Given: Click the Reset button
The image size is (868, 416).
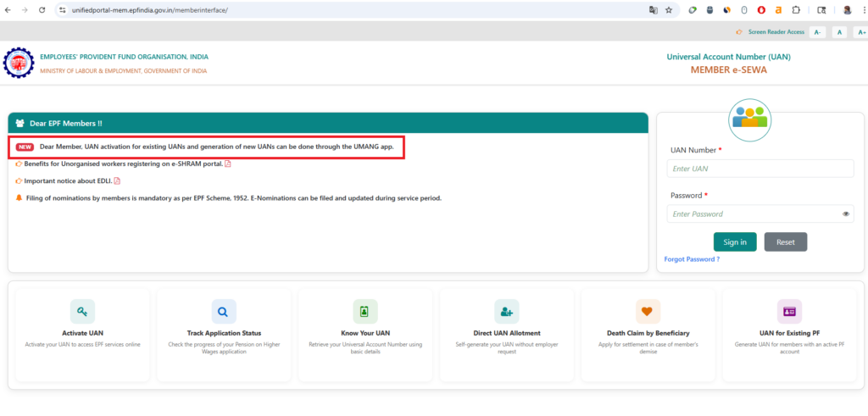Looking at the screenshot, I should tap(785, 242).
